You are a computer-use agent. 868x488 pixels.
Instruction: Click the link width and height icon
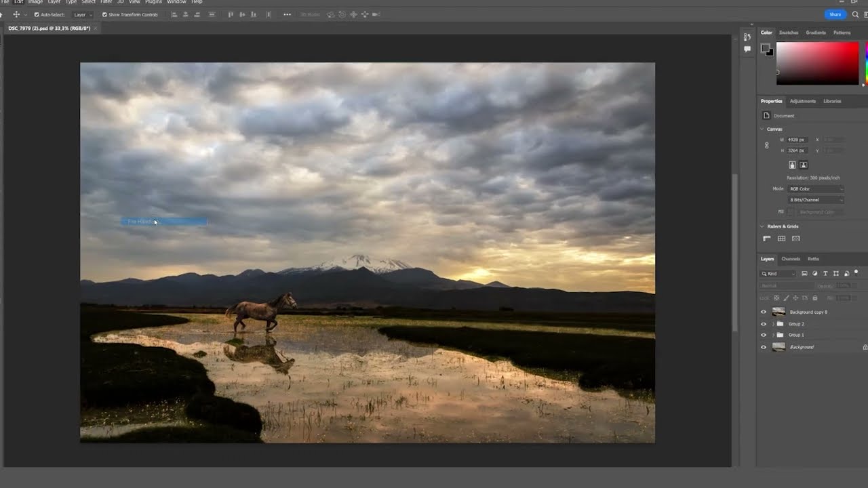[767, 145]
